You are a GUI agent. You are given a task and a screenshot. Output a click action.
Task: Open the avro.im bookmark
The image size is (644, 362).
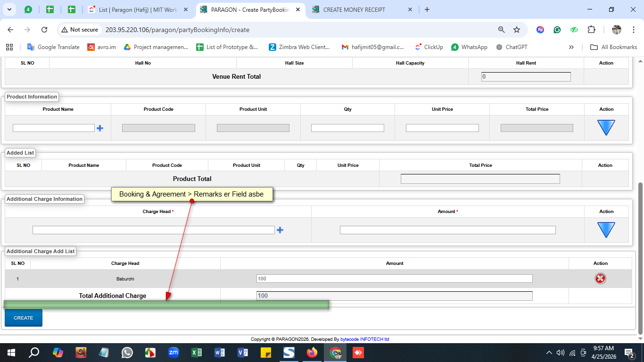[x=102, y=47]
